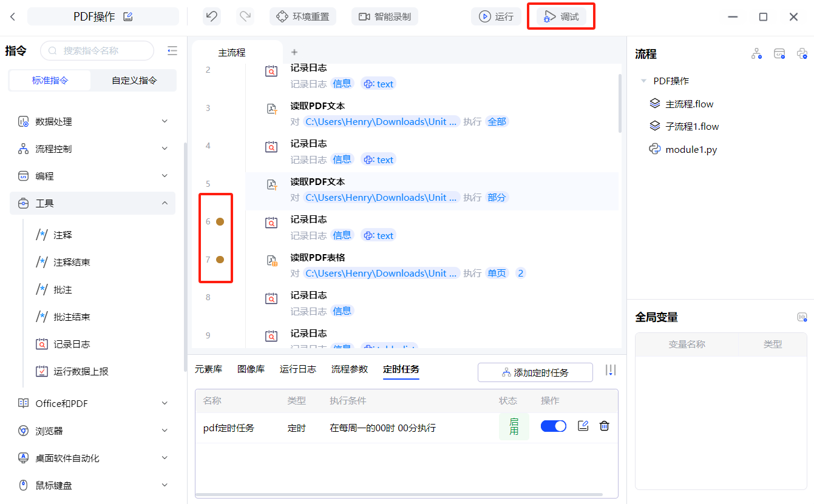814x504 pixels.
Task: Delete the pdf定时任务 with trash icon
Action: tap(604, 426)
